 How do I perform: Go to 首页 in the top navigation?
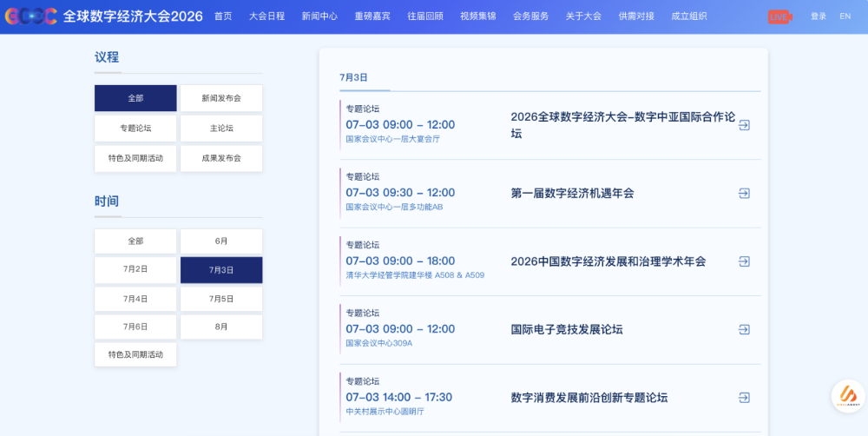tap(223, 16)
